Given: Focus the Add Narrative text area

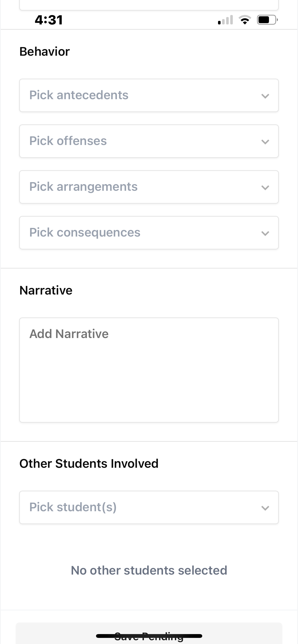Looking at the screenshot, I should point(149,370).
